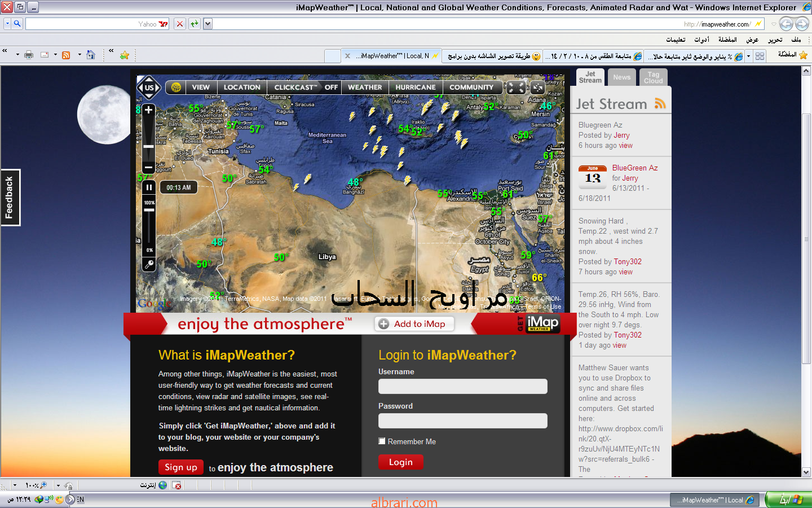The image size is (812, 508).
Task: Open search provider dropdown beside magnifier
Action: pos(7,24)
